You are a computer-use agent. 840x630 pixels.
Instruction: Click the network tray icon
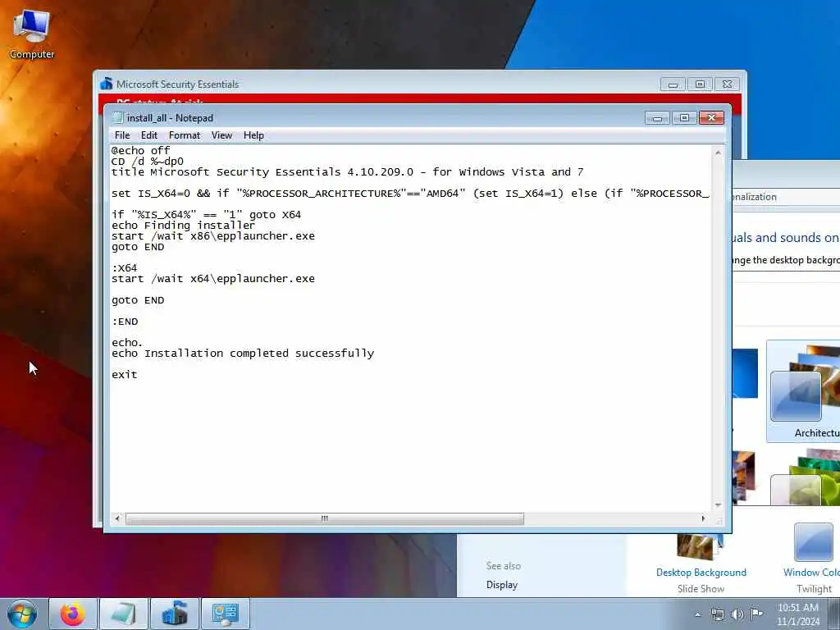click(717, 614)
